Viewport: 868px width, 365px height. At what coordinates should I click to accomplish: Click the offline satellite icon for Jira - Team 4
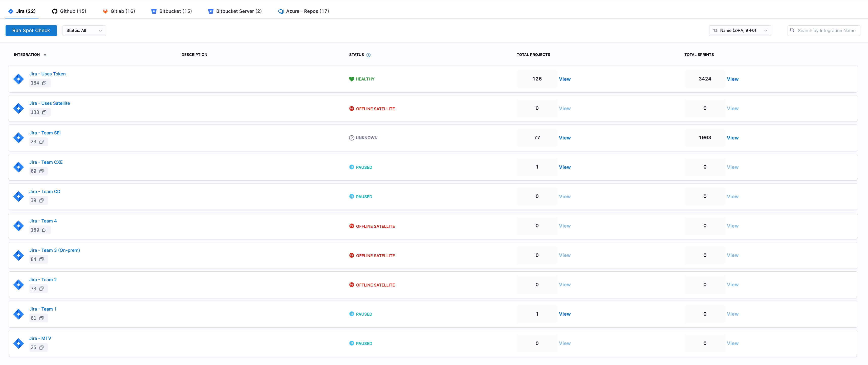click(x=352, y=226)
